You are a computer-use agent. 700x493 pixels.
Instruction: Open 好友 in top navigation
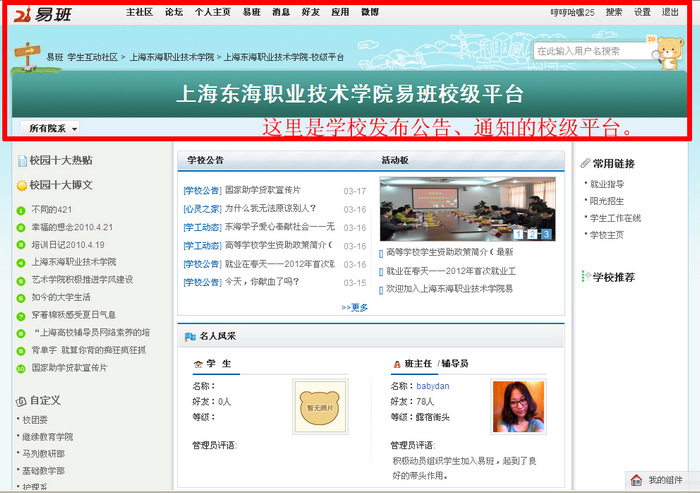(310, 13)
